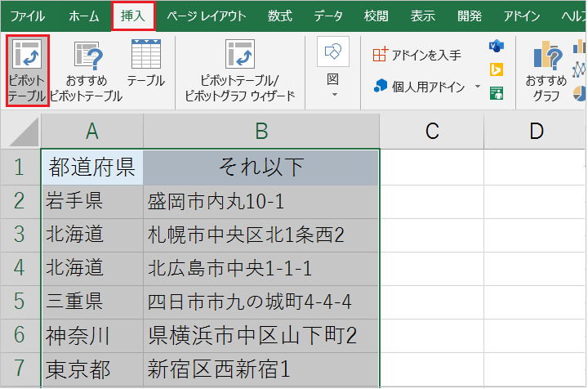
Task: Click cell 札幌市中央区北1条西2
Action: click(x=261, y=235)
